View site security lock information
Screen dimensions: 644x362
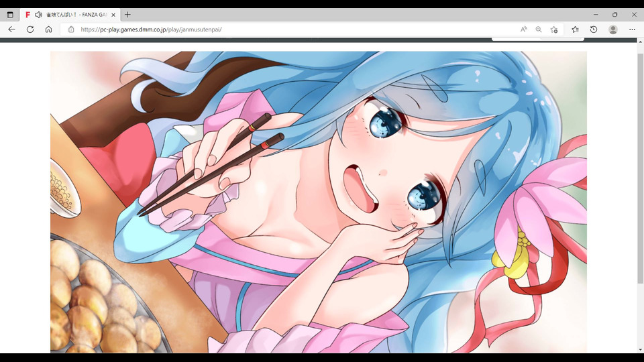point(71,29)
